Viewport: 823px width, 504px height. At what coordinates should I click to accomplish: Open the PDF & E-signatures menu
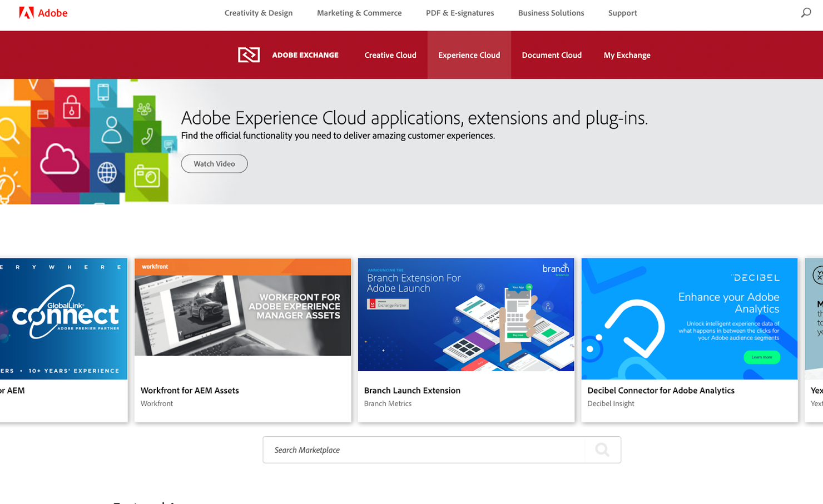[x=460, y=13]
